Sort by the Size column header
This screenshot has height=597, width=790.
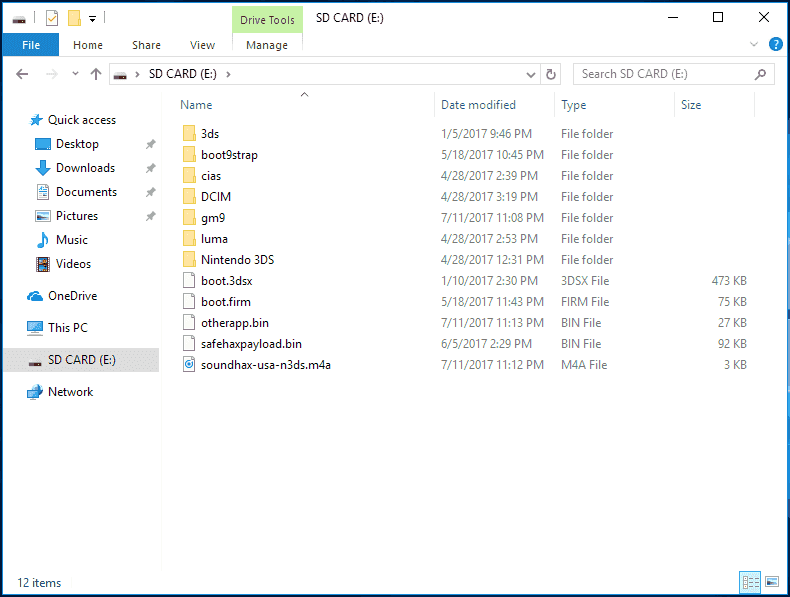point(691,105)
